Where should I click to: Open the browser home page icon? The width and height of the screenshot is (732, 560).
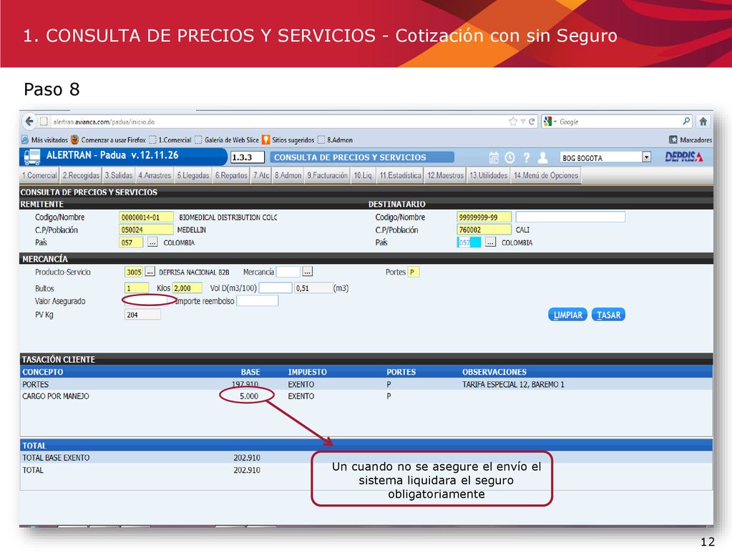(x=703, y=122)
